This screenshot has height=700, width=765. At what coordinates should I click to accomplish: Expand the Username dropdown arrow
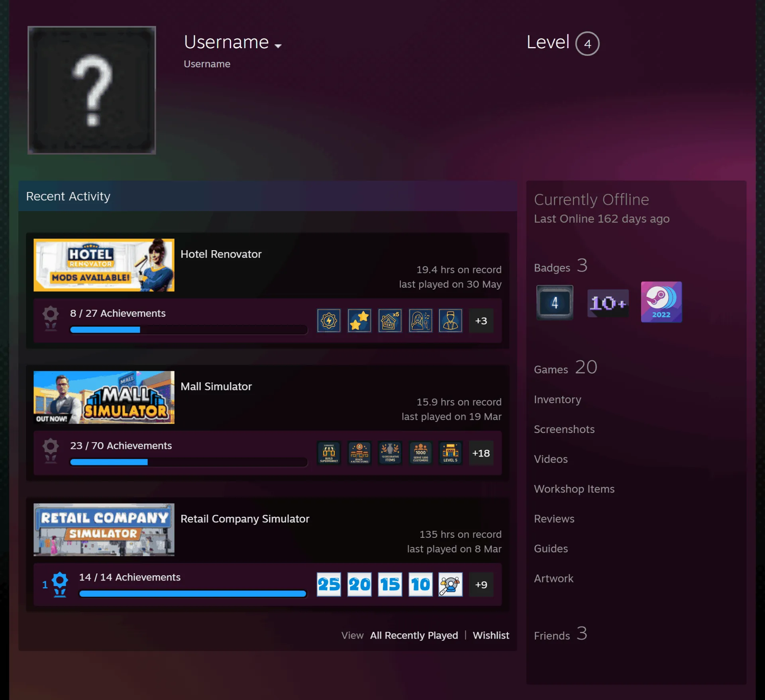(278, 46)
